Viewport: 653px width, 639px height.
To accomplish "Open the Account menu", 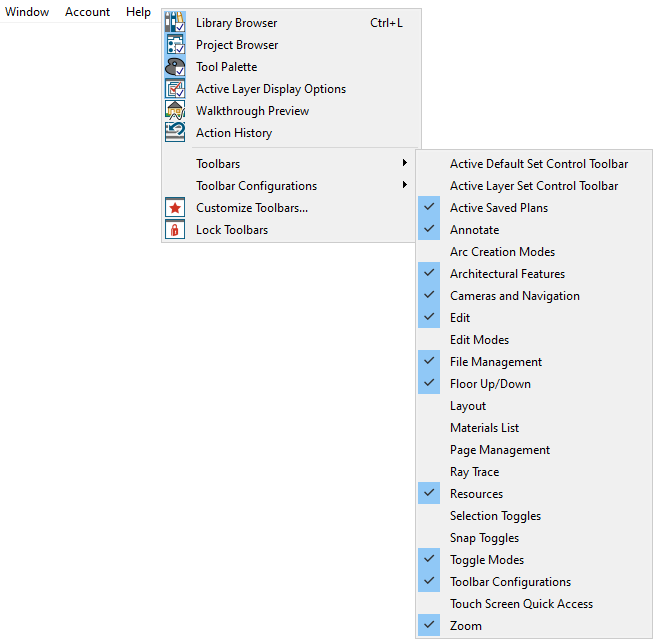I will tap(87, 12).
